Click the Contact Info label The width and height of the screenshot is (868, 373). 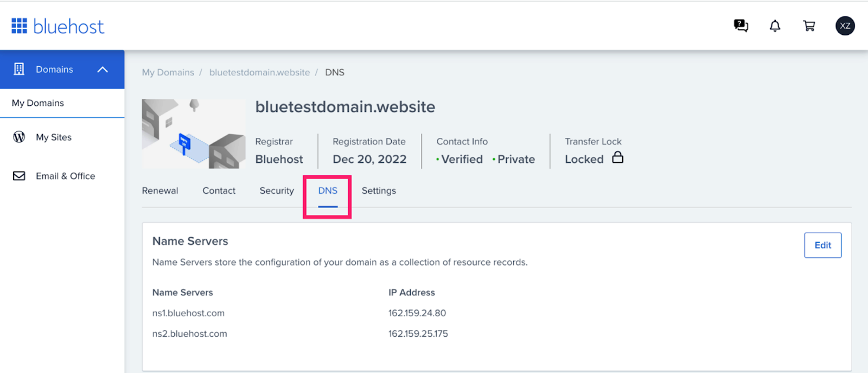(x=462, y=141)
